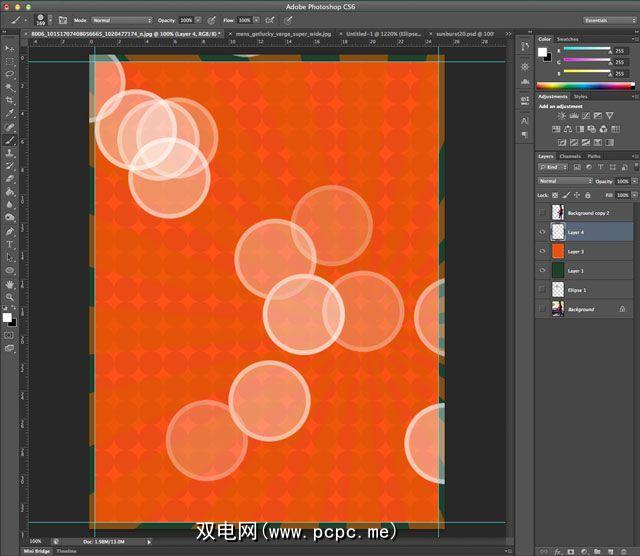Image resolution: width=640 pixels, height=556 pixels.
Task: Open the Mini Bridge panel
Action: coord(37,551)
